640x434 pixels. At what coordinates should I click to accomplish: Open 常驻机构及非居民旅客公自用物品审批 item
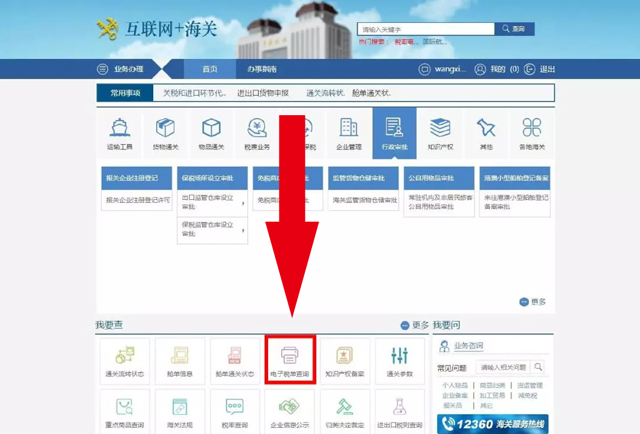[440, 202]
